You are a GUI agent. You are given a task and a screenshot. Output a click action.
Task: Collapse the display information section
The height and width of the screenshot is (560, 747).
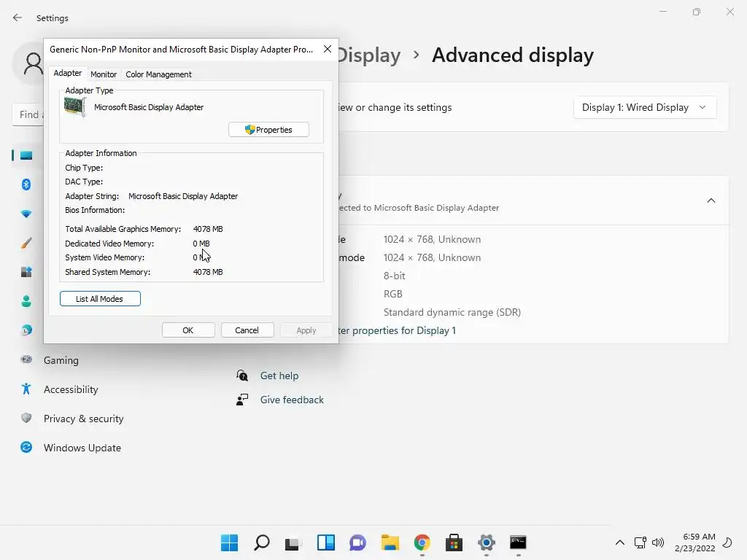711,201
